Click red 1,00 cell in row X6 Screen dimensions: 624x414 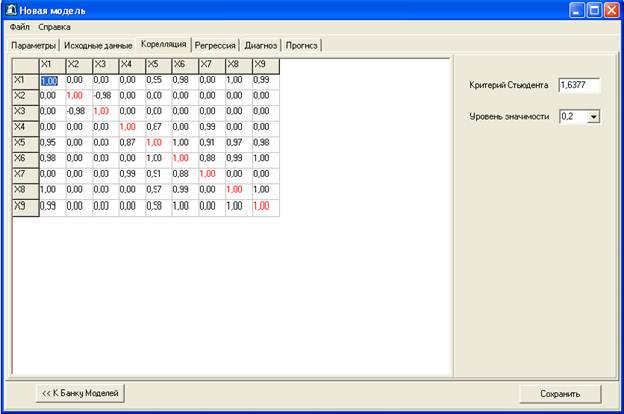click(x=185, y=160)
